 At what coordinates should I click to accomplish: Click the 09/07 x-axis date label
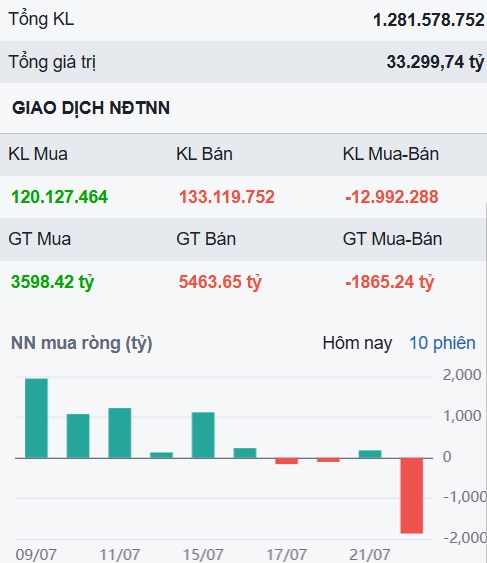pos(36,555)
